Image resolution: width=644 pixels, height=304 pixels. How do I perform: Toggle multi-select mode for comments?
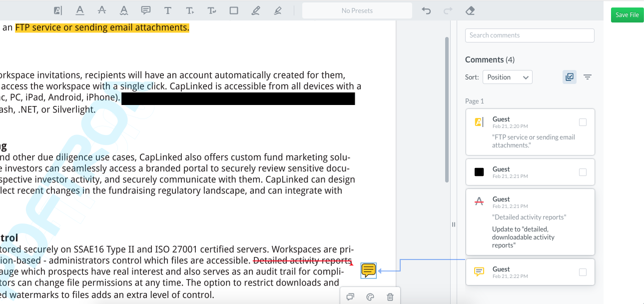point(570,77)
